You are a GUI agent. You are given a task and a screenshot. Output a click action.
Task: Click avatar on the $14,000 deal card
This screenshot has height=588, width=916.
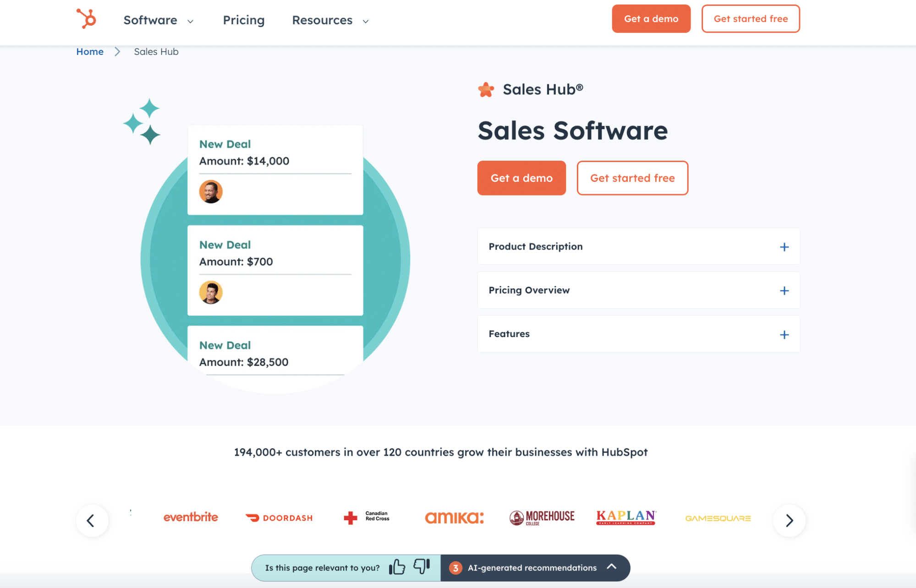tap(211, 191)
